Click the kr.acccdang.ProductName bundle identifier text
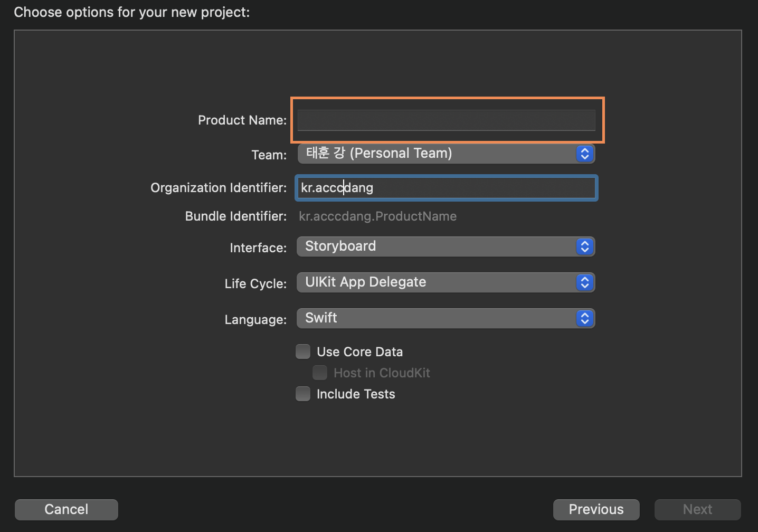This screenshot has width=758, height=532. point(377,216)
